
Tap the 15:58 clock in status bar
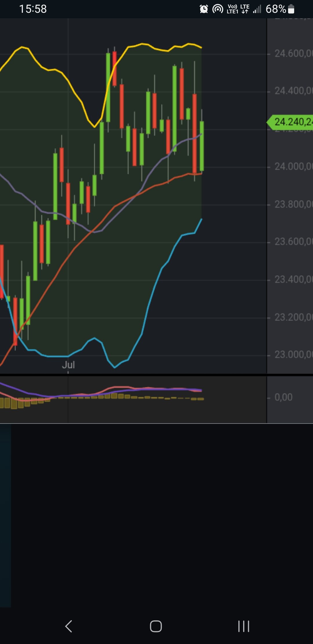click(33, 9)
